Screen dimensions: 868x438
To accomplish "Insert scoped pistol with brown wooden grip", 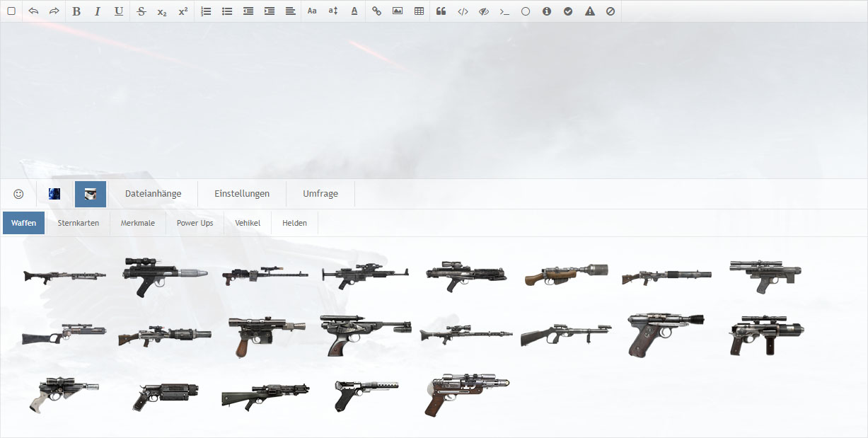I will click(266, 336).
